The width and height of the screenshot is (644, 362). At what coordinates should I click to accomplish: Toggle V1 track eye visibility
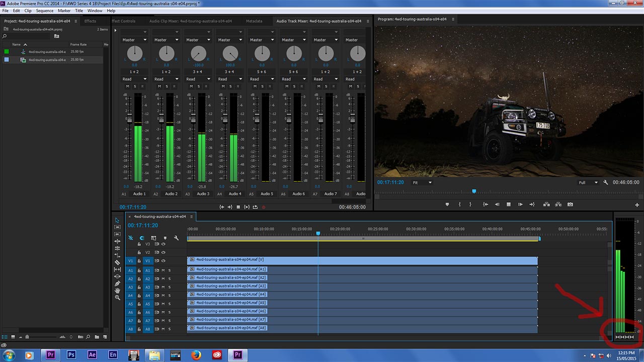coord(163,261)
